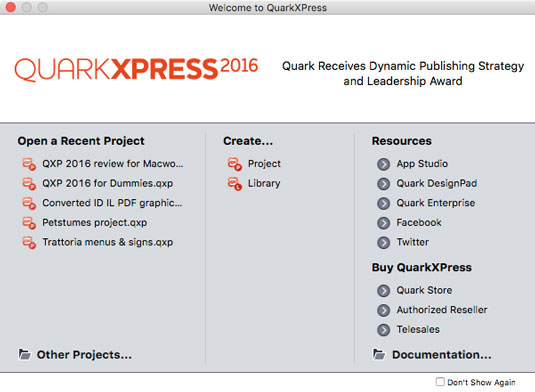Click the new Library icon under Create
The image size is (535, 392).
tap(235, 184)
